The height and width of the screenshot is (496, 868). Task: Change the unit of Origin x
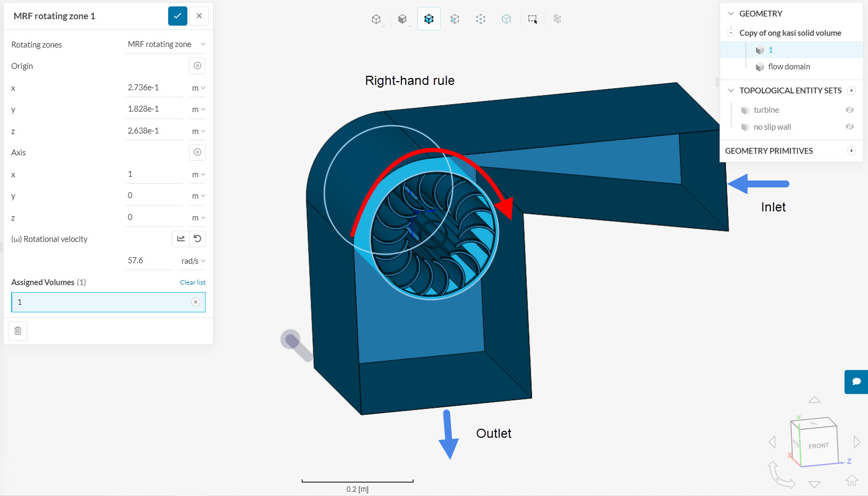coord(199,88)
